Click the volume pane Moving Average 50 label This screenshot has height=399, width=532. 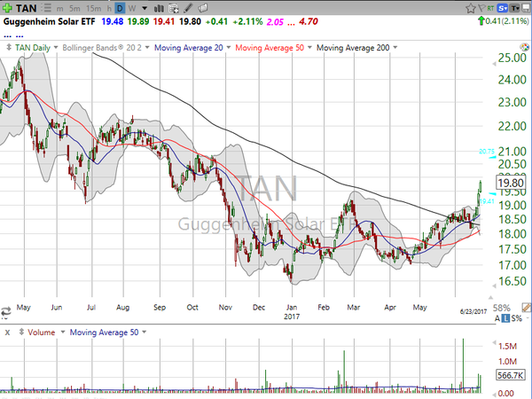[x=104, y=332]
